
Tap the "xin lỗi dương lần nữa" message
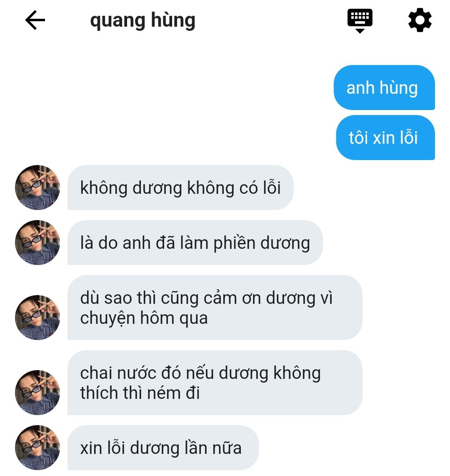coord(163,448)
